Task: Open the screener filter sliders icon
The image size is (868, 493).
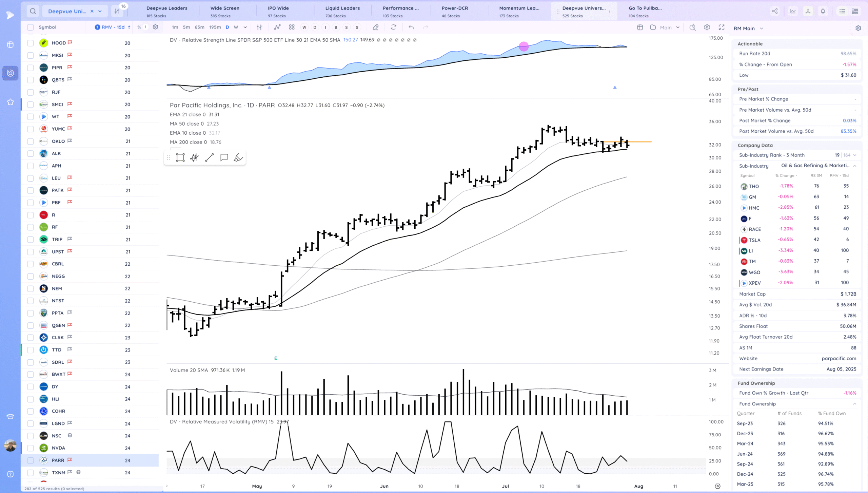Action: tap(117, 11)
